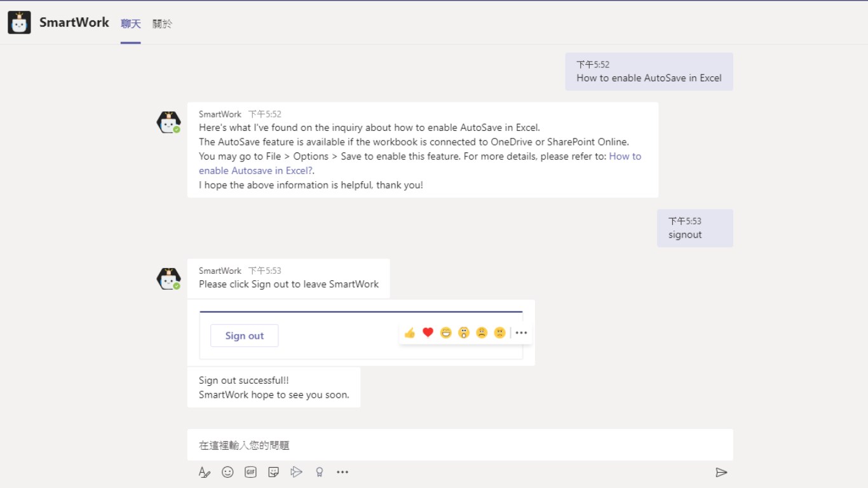This screenshot has height=488, width=868.
Task: Switch to the 關於 tab
Action: (x=162, y=24)
